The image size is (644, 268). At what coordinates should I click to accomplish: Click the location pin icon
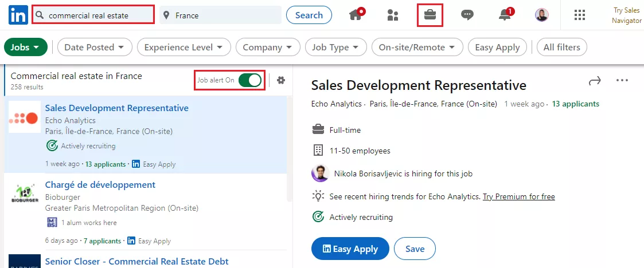(x=166, y=15)
